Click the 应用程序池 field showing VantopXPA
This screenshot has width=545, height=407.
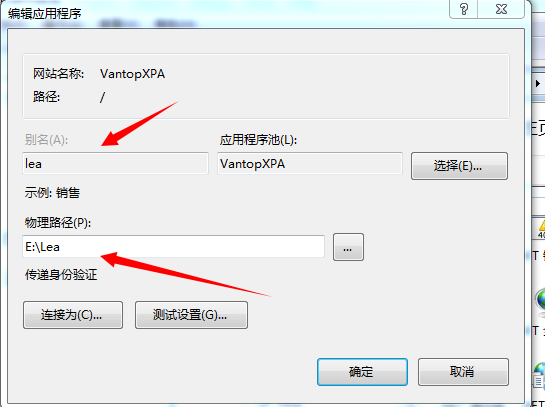tap(310, 163)
